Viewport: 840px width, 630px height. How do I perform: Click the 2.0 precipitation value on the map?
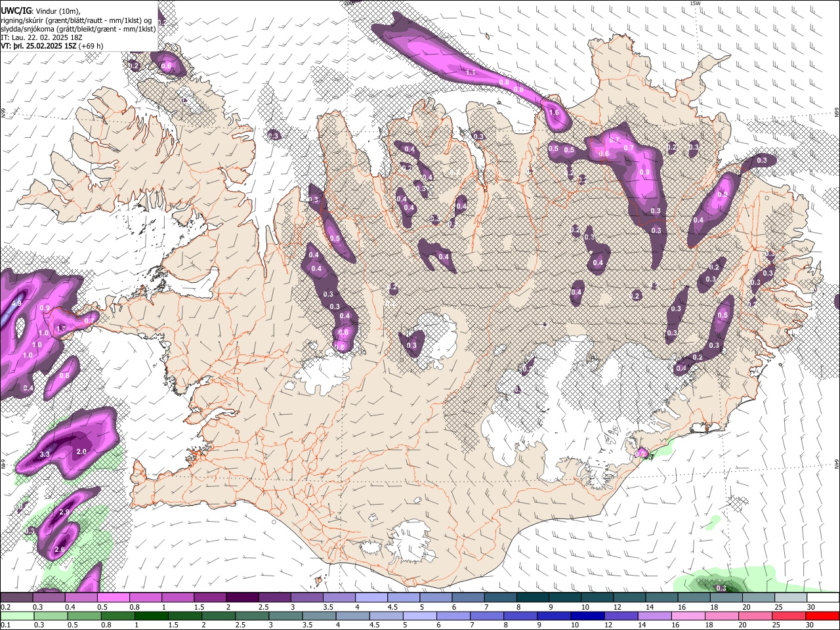click(81, 451)
